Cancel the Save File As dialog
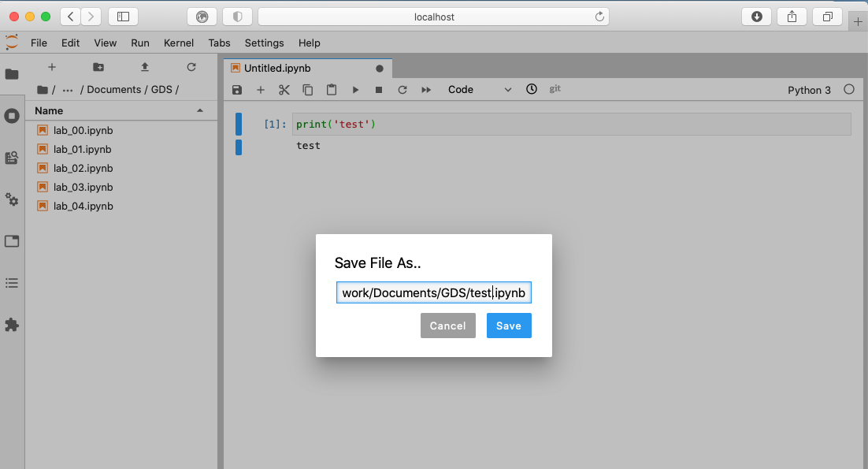 pos(447,326)
